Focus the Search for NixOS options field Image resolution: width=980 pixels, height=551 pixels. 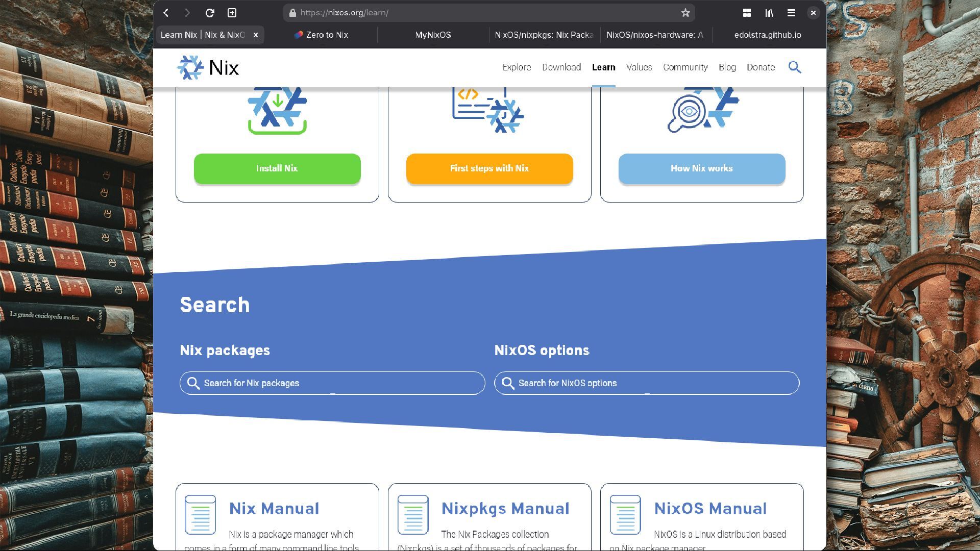point(647,383)
